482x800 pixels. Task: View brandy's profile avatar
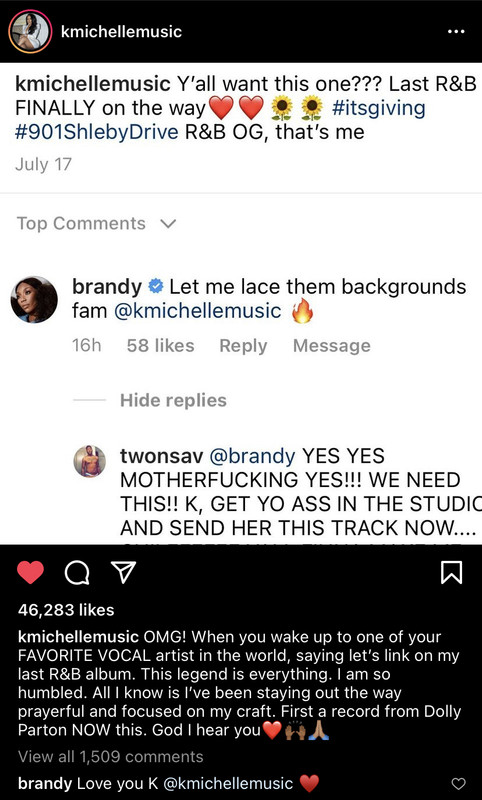pos(34,299)
